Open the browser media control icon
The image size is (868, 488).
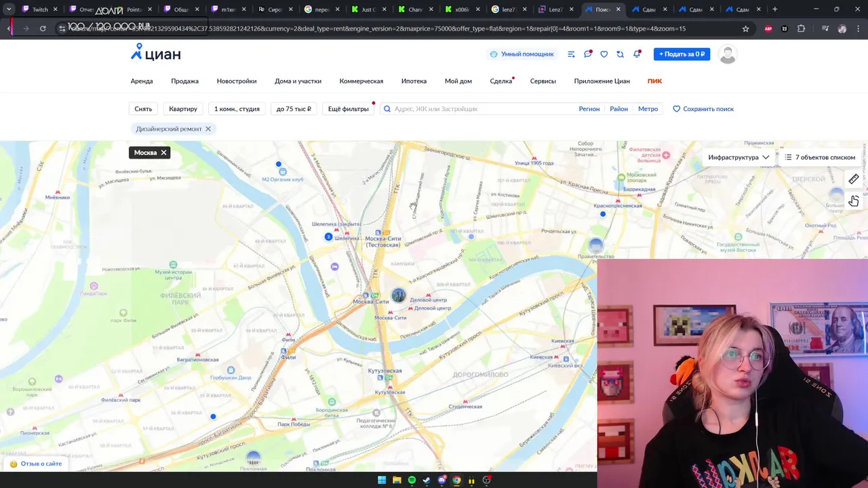click(x=825, y=28)
